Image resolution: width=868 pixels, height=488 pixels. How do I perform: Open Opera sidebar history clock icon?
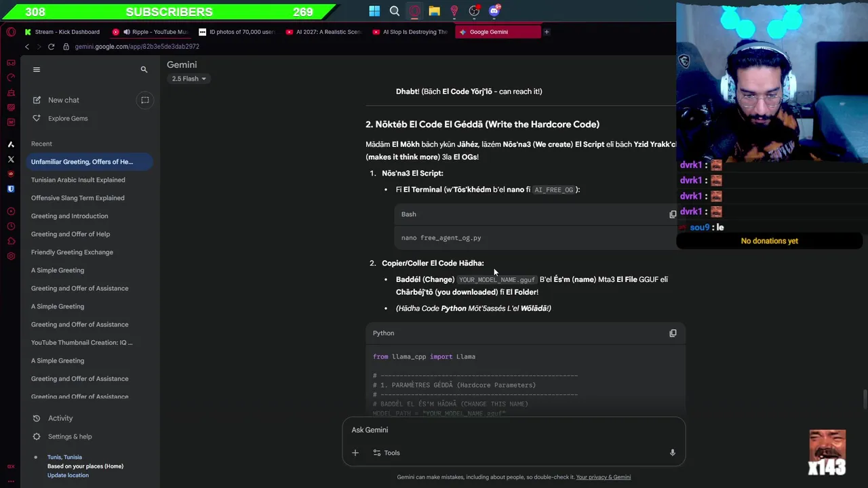[11, 226]
